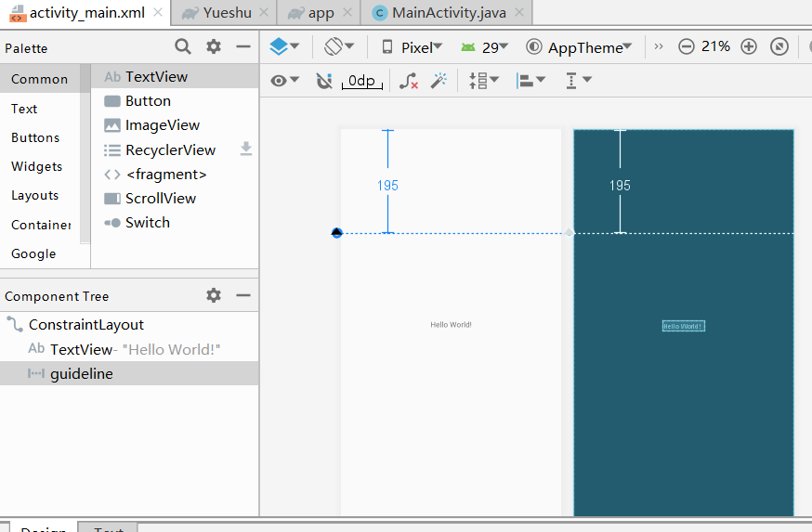
Task: Clear all constraints
Action: (409, 81)
